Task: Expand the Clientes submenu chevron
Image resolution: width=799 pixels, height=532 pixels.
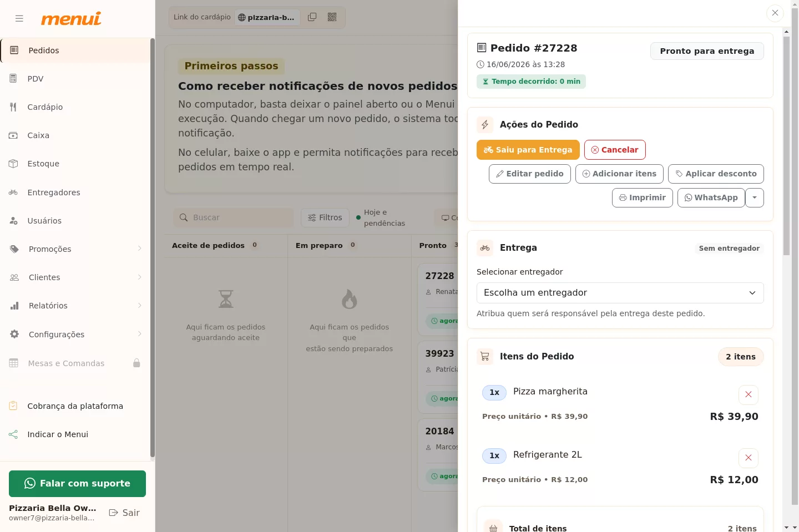Action: (x=139, y=277)
